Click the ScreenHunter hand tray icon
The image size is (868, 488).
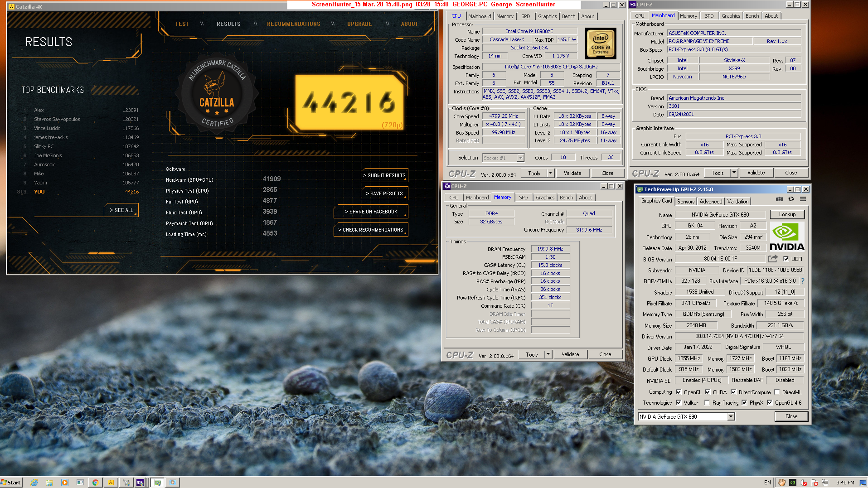[781, 483]
